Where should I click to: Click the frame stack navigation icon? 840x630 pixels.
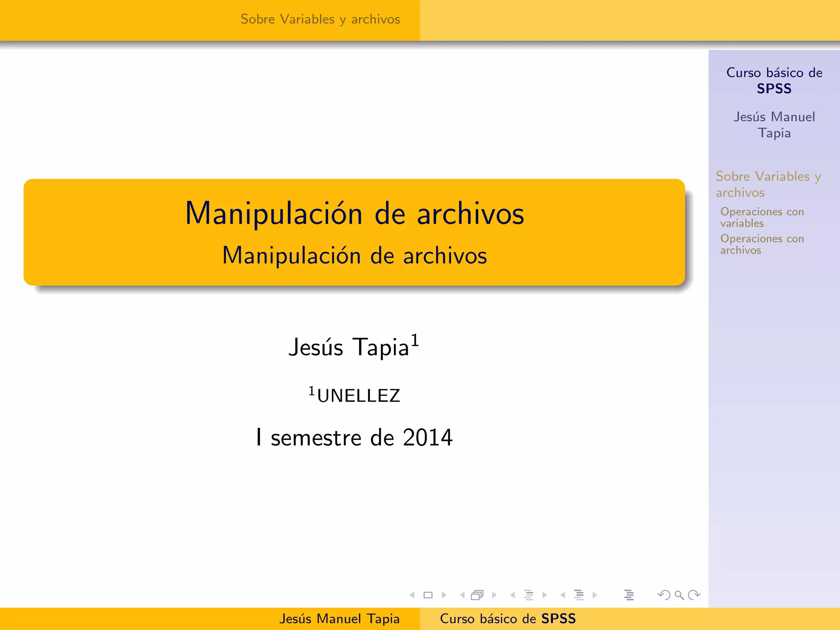pyautogui.click(x=477, y=595)
